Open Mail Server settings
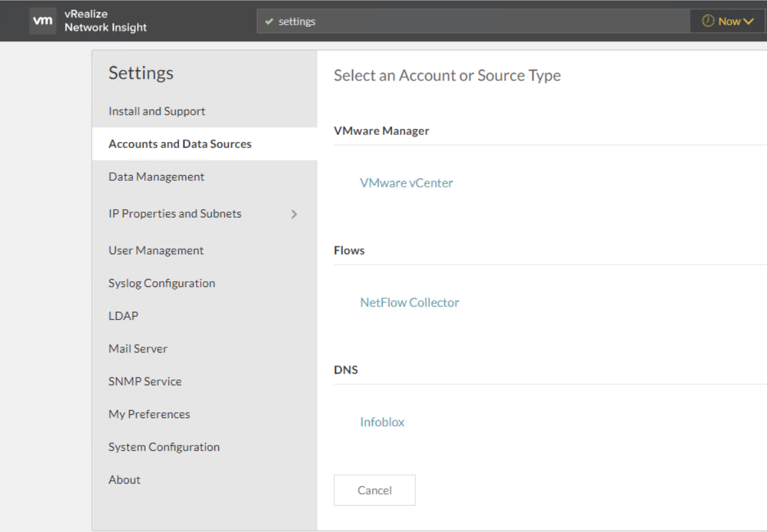This screenshot has height=532, width=767. (x=138, y=349)
